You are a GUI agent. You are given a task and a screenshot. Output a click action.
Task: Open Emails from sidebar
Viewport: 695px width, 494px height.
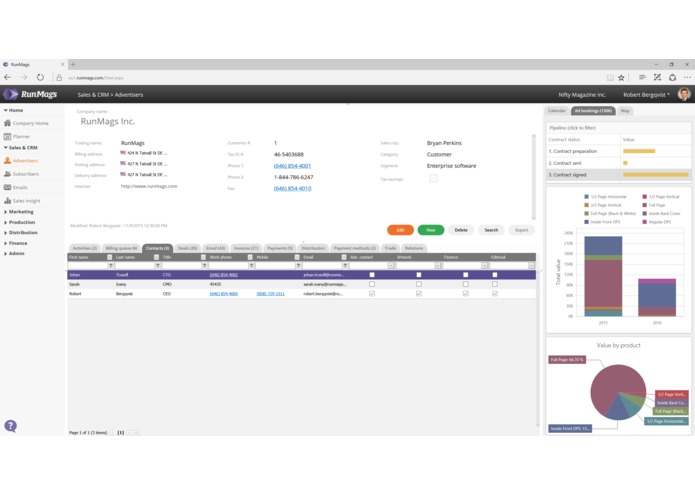click(x=16, y=187)
